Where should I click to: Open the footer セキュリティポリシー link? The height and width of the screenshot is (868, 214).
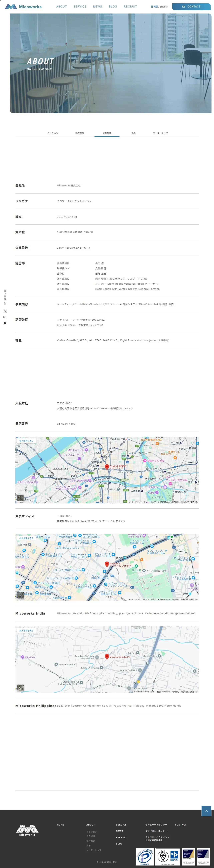pyautogui.click(x=156, y=825)
